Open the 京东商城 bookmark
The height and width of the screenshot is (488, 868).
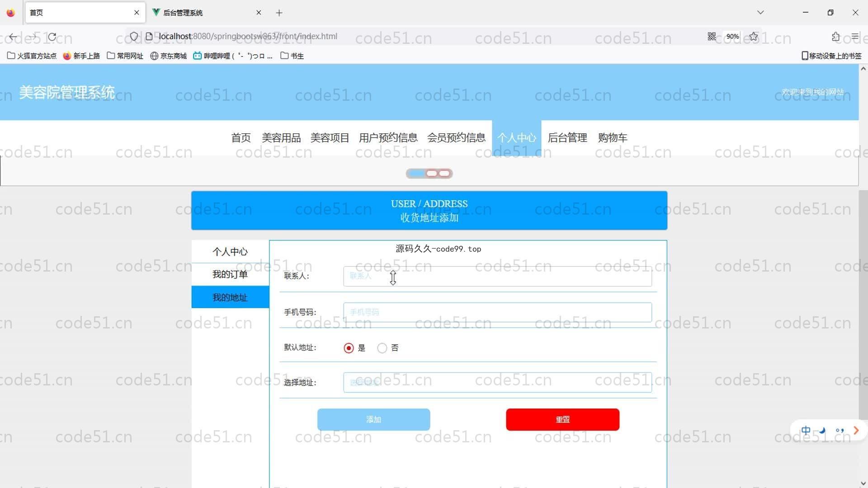(x=169, y=56)
